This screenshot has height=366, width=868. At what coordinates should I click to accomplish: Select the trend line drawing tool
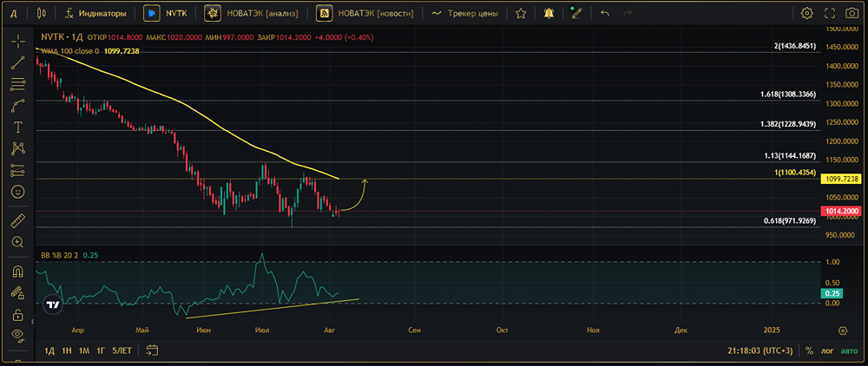coord(18,62)
